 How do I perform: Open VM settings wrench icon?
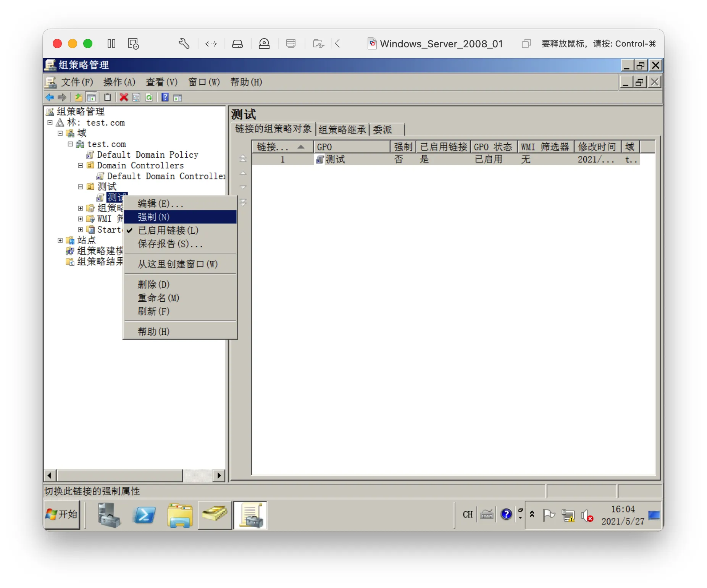point(184,44)
